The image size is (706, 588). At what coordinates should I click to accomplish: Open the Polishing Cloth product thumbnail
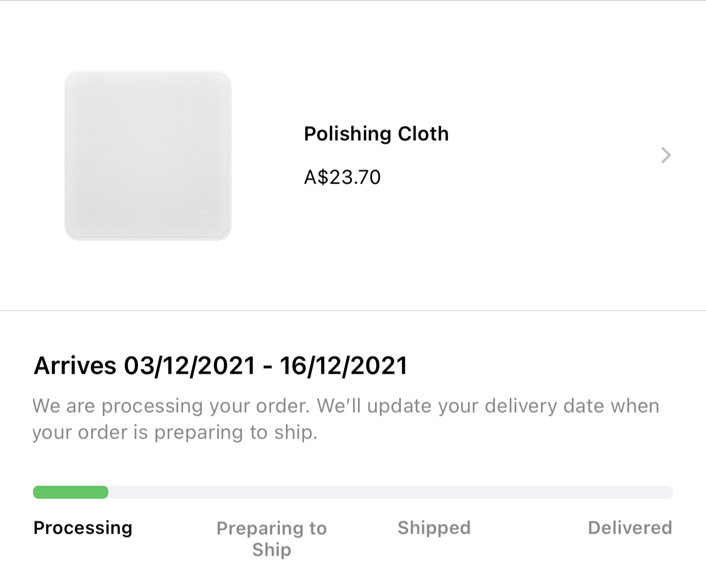(x=147, y=156)
